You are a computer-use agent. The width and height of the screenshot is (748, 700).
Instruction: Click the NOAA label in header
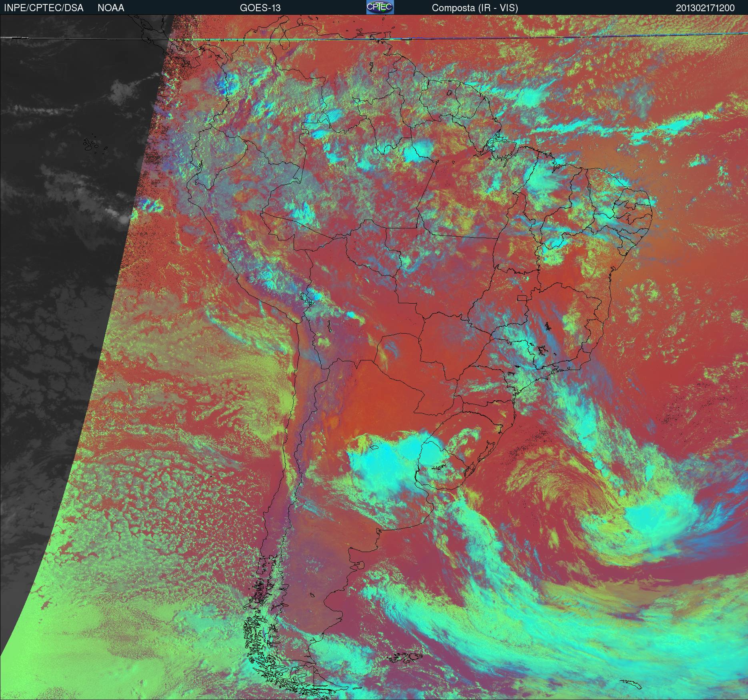click(x=111, y=8)
